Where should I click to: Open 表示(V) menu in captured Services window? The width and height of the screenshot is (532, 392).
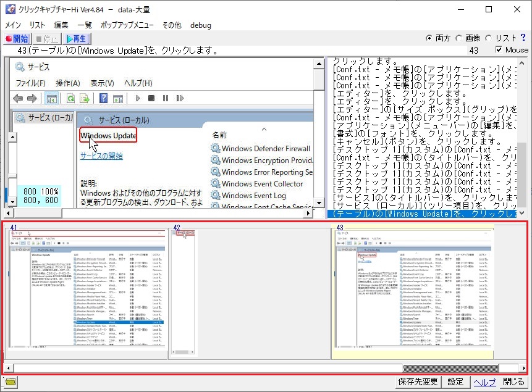pos(102,83)
